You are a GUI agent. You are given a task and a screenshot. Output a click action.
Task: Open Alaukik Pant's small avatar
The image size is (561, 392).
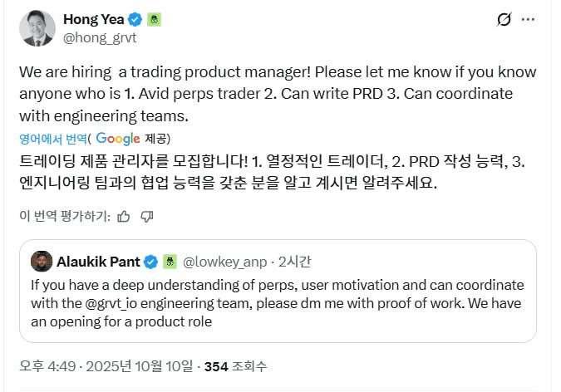click(x=42, y=262)
